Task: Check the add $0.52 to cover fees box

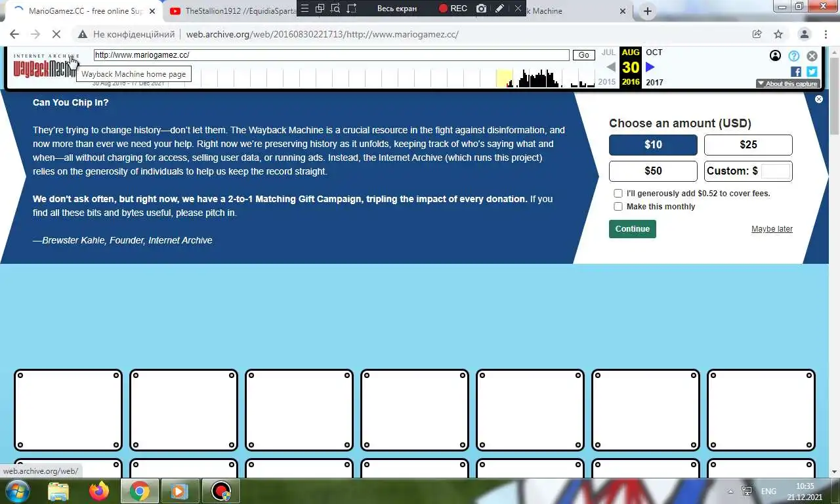Action: (618, 194)
